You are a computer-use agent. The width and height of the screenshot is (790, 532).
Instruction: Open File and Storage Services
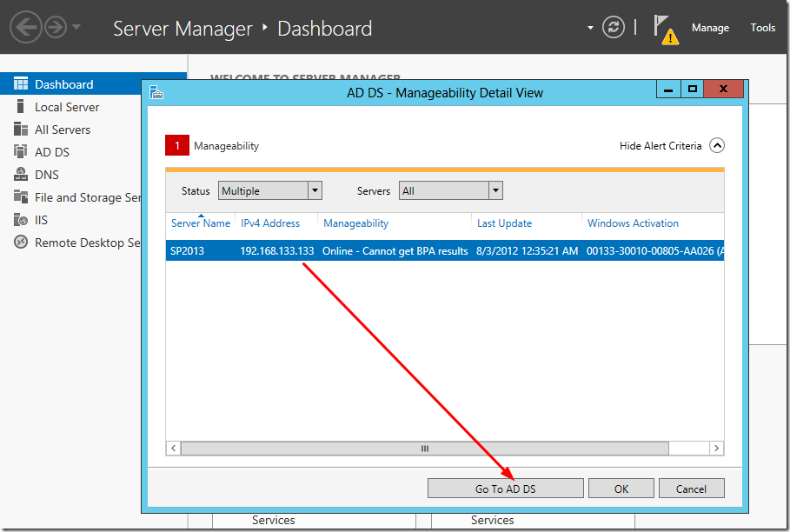pos(87,197)
